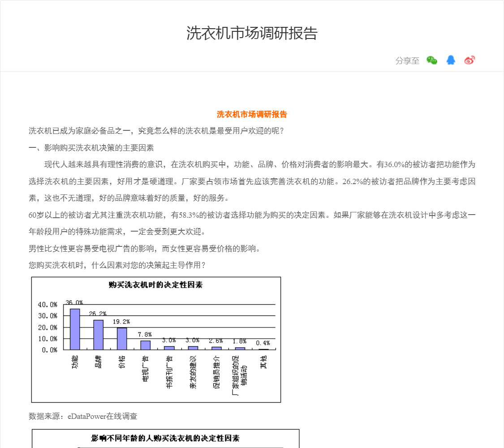Click the question 您购买洗衣机时 text line

coord(117,265)
